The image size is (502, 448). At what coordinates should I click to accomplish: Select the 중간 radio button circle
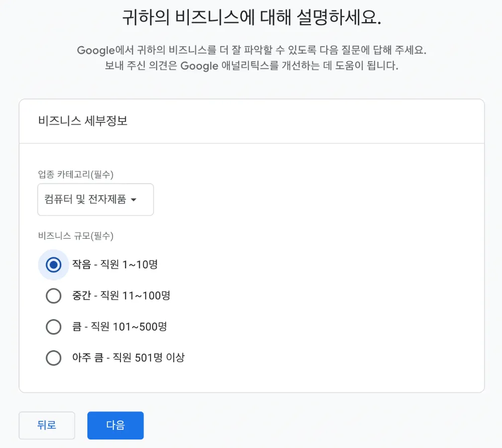pos(54,296)
